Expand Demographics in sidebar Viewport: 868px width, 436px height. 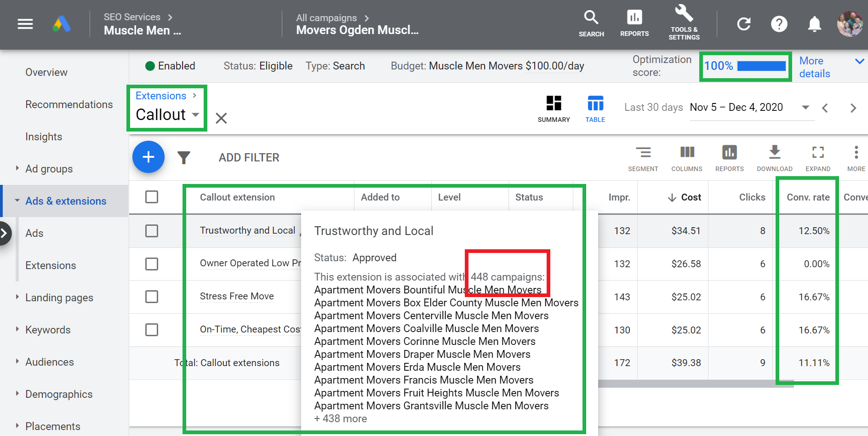click(x=17, y=394)
